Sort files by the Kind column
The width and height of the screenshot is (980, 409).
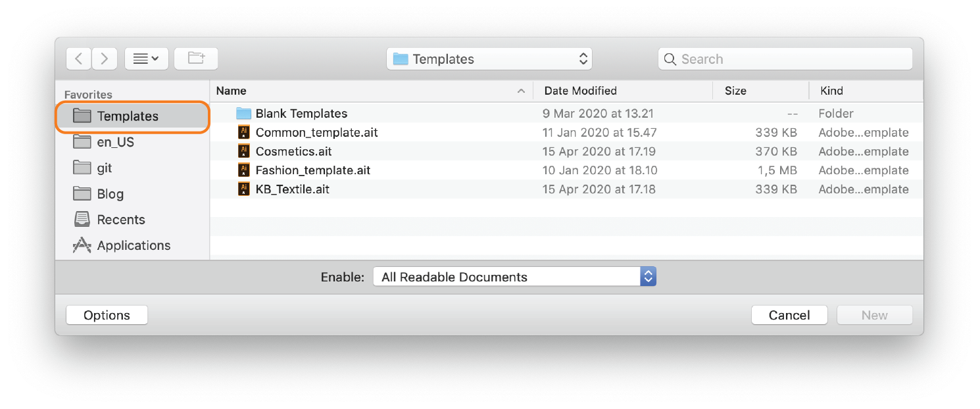click(866, 91)
